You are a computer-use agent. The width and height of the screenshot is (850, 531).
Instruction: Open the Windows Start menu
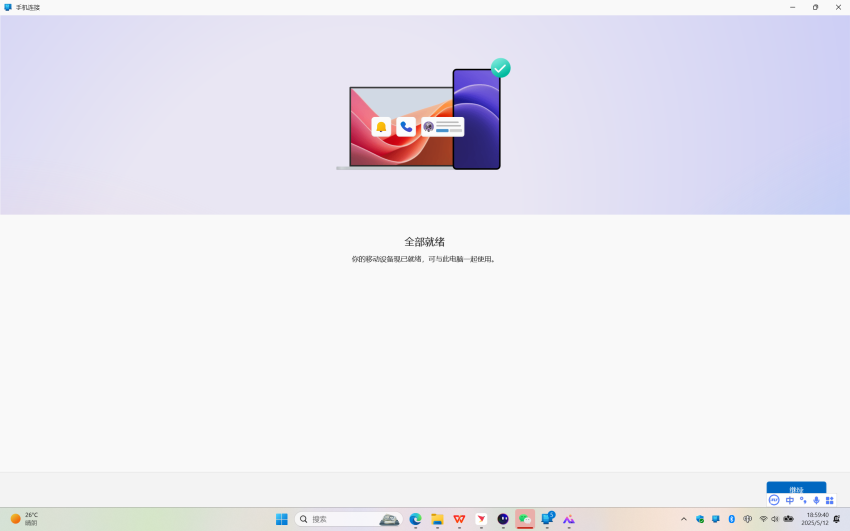(282, 519)
